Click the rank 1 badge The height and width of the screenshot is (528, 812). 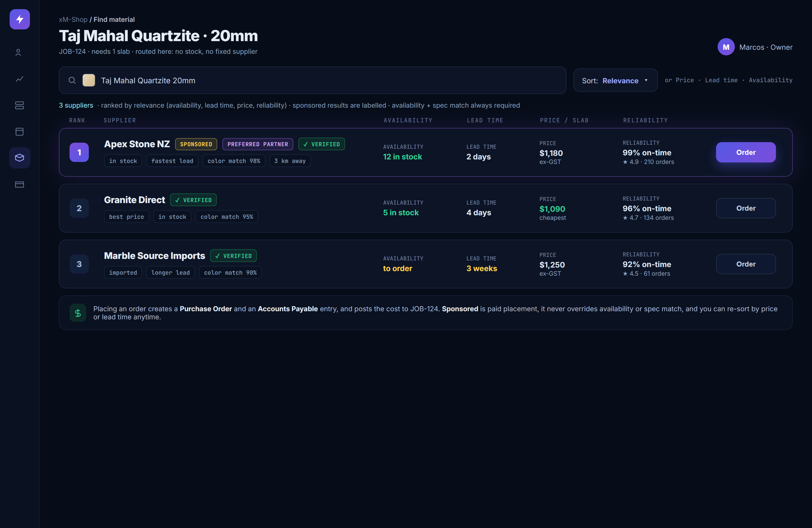point(79,152)
